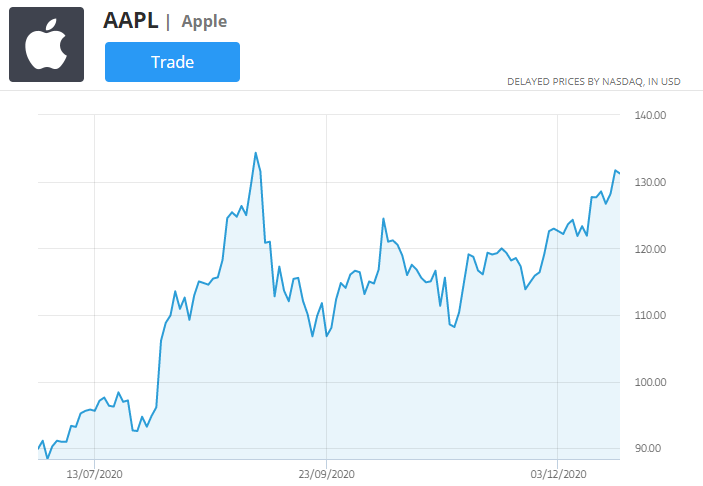Click the 110.00 price axis label
The height and width of the screenshot is (486, 703).
click(650, 316)
